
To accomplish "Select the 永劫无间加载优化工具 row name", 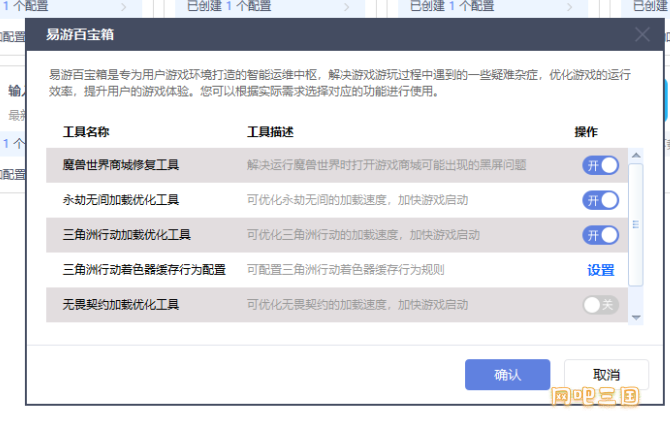I will [x=120, y=200].
